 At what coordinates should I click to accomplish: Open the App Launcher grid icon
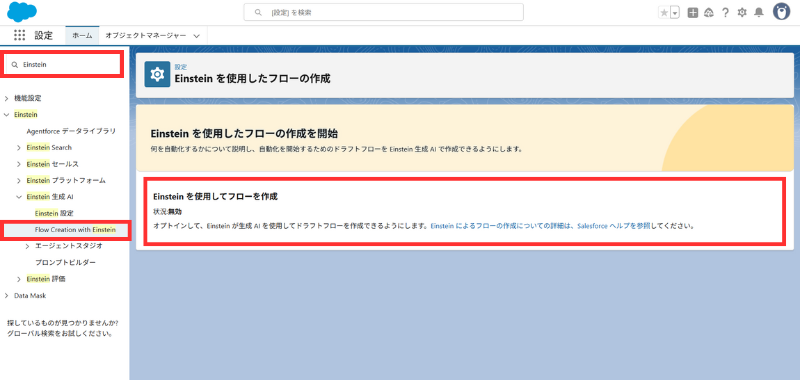pos(19,35)
